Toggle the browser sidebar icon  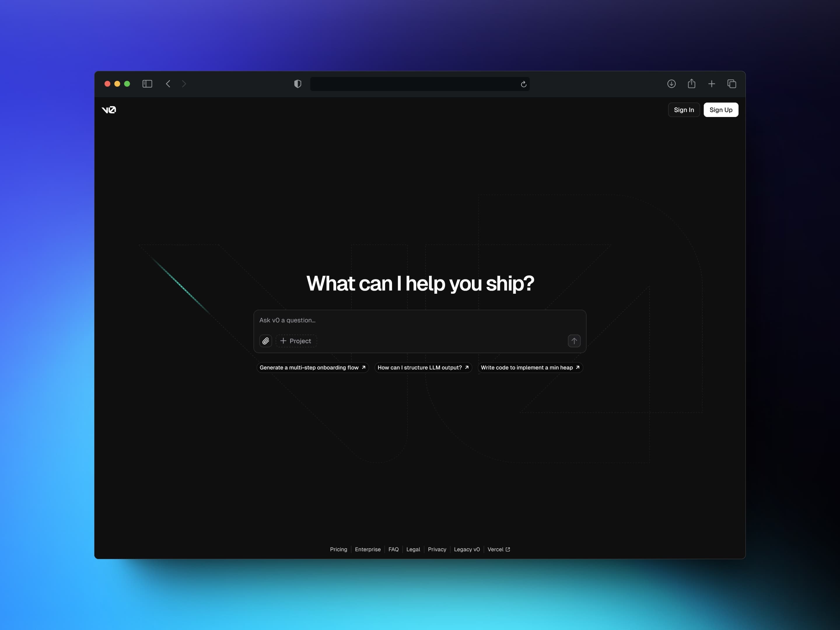click(x=147, y=84)
